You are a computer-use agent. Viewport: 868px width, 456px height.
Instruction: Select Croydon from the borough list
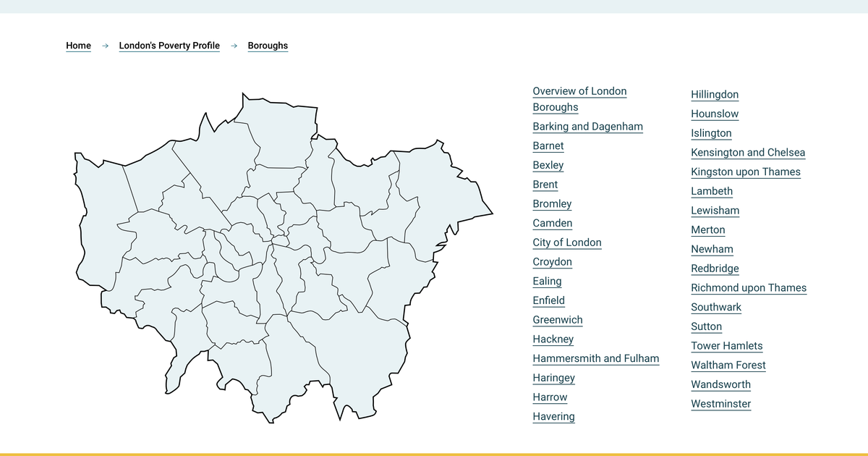(x=552, y=262)
